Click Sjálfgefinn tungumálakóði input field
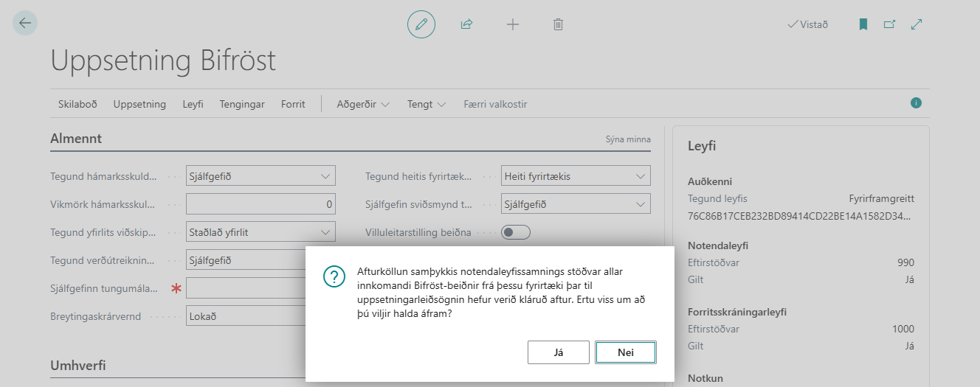The height and width of the screenshot is (387, 980). pyautogui.click(x=246, y=288)
